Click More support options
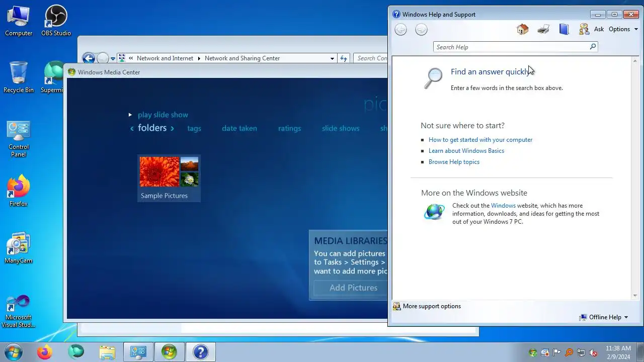Image resolution: width=644 pixels, height=362 pixels. pos(427,306)
